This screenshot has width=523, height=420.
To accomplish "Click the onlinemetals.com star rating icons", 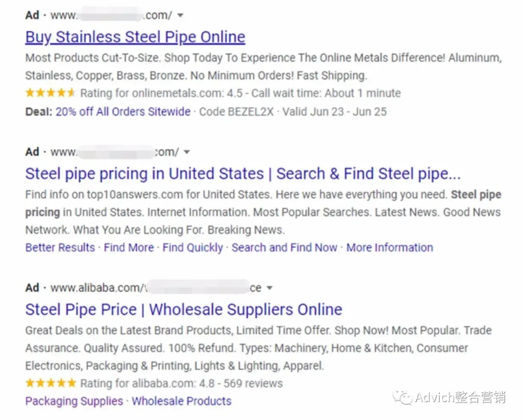I will click(50, 93).
